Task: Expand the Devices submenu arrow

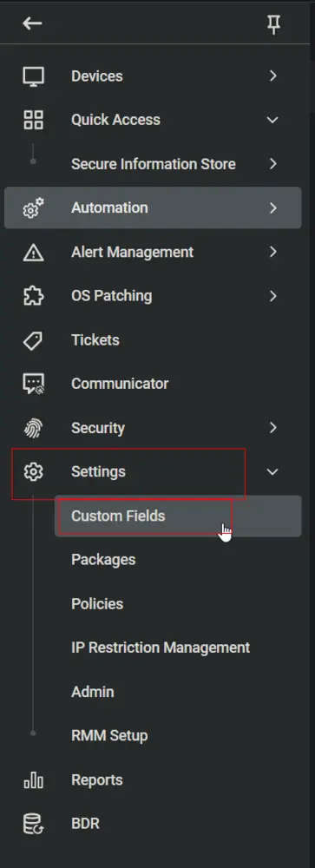Action: click(x=272, y=76)
